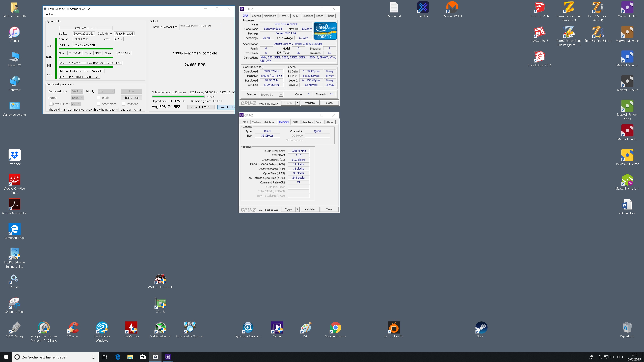Toggle the Overkill mode checkbox

click(x=51, y=104)
